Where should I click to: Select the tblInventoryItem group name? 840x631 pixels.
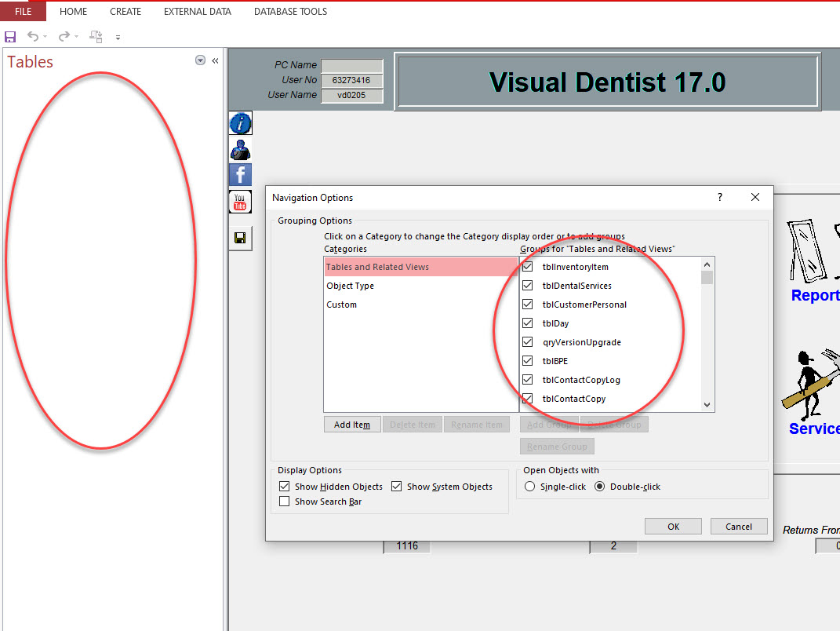click(x=576, y=267)
